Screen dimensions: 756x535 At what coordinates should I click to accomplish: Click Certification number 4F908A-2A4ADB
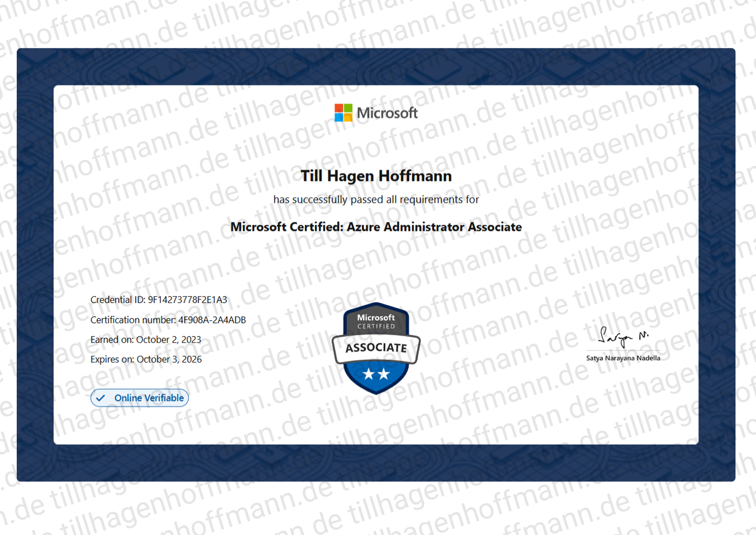point(168,320)
